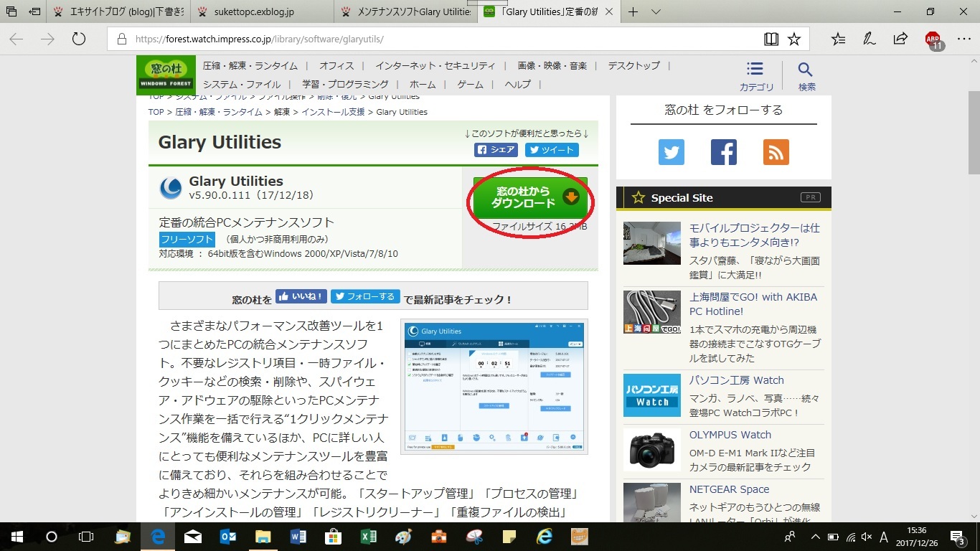Click the パソコン工房 Watch logo thumbnail
The image size is (980, 551).
(652, 395)
